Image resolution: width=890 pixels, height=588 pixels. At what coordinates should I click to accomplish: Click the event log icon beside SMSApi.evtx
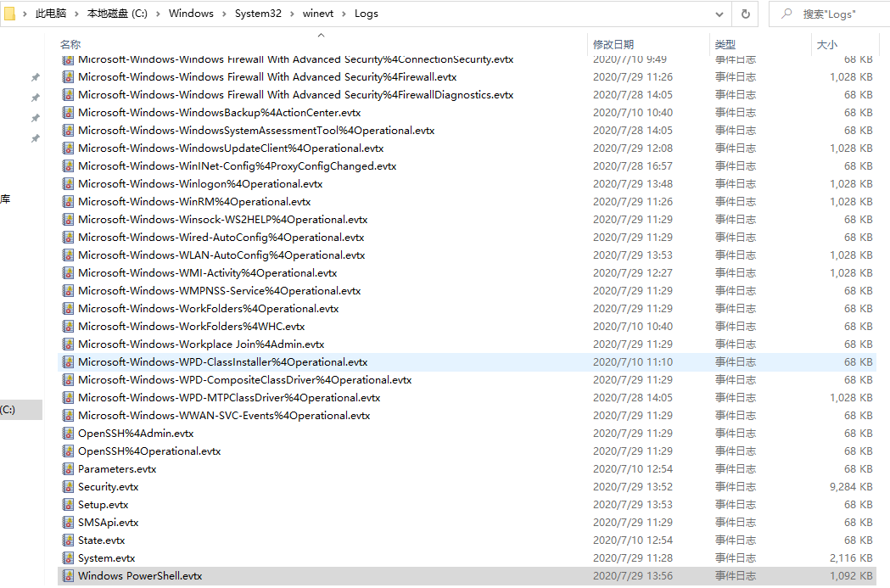(68, 522)
